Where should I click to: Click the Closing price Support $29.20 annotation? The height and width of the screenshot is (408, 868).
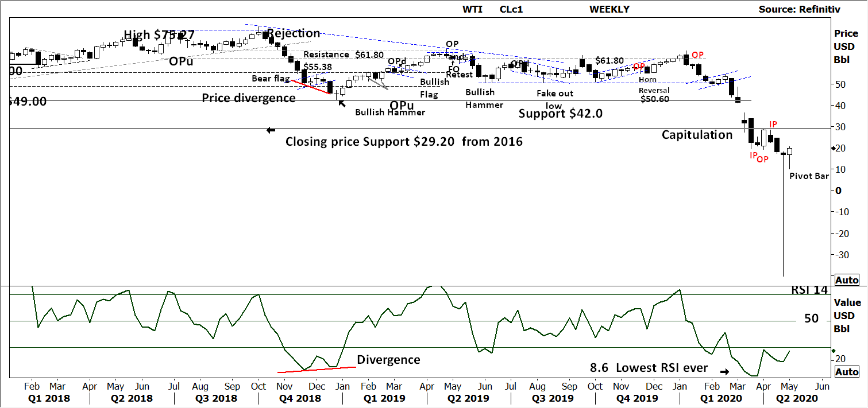pyautogui.click(x=404, y=141)
